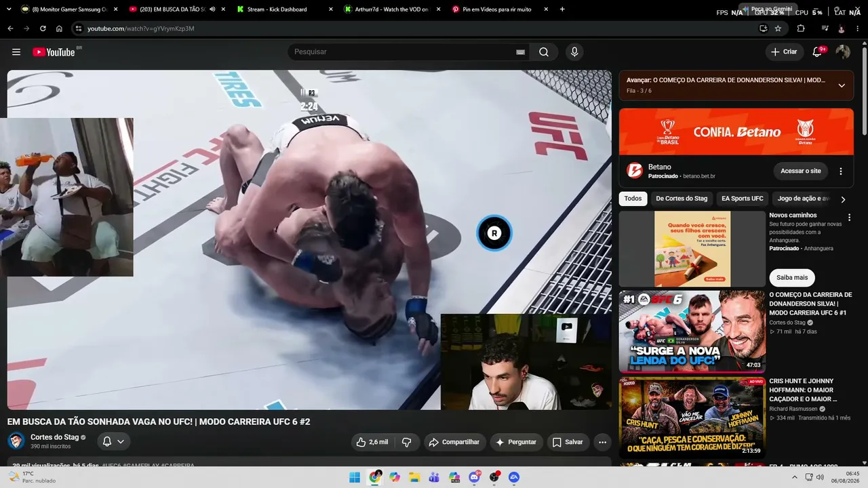Click the search magnifier button
Viewport: 868px width, 488px height.
pyautogui.click(x=544, y=52)
